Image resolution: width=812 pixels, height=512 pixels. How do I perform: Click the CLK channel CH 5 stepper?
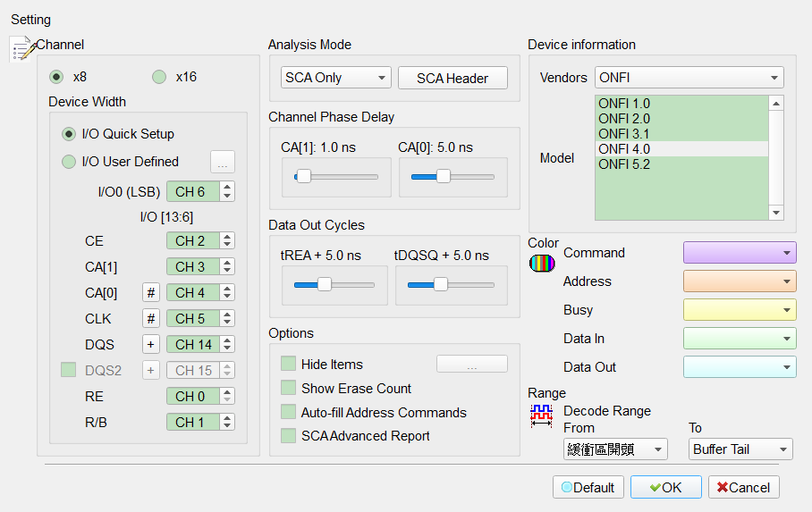click(x=227, y=318)
